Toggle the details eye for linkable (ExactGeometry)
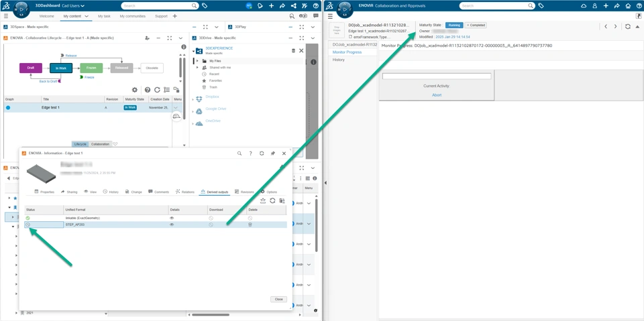Viewport: 644px width, 321px height. (172, 218)
